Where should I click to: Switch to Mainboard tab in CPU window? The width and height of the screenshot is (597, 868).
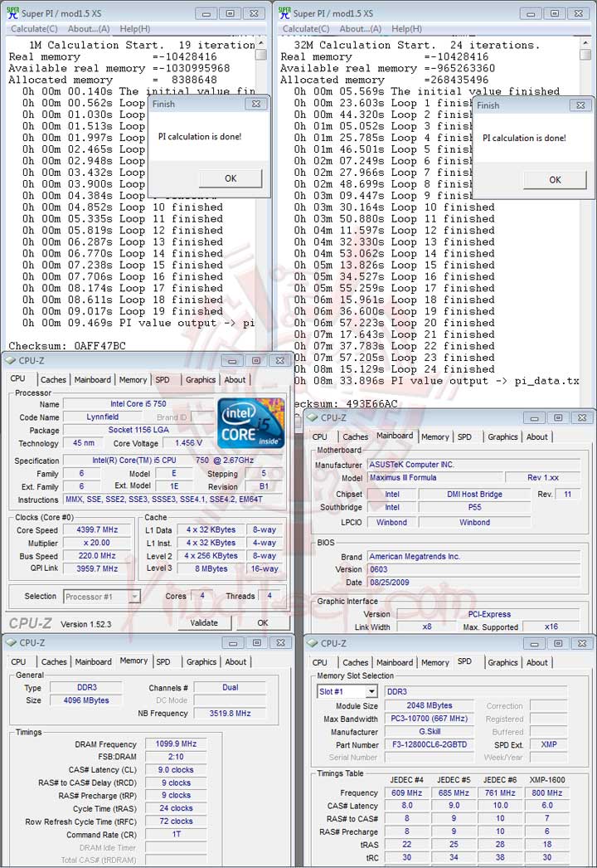tap(92, 380)
